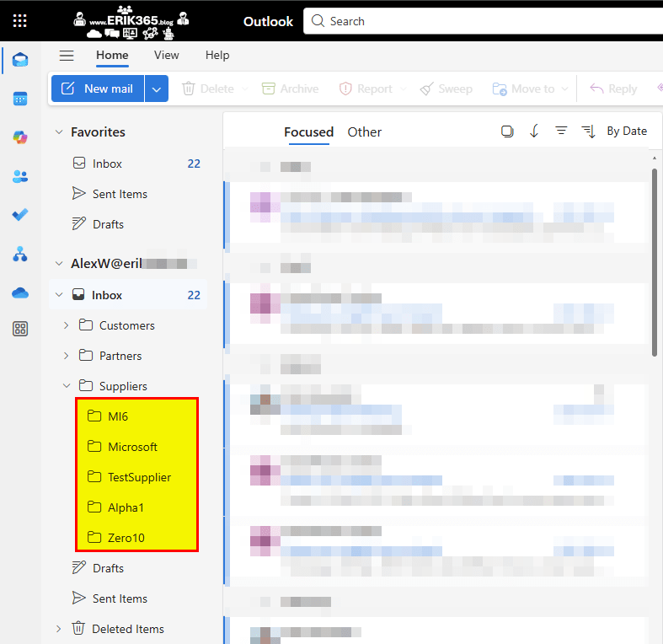Open Calendar from the left rail
The image size is (663, 644).
click(20, 99)
